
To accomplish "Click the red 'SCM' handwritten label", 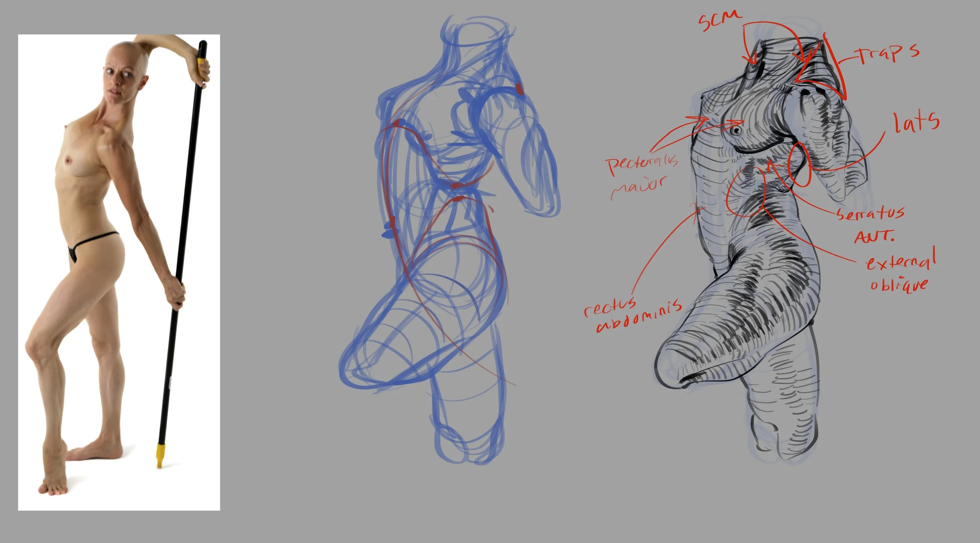I will click(720, 20).
